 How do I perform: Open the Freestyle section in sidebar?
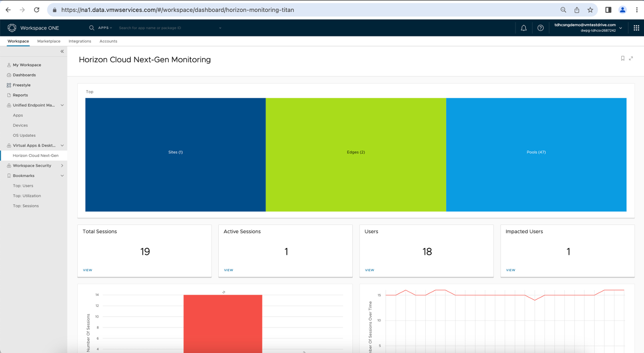point(22,85)
